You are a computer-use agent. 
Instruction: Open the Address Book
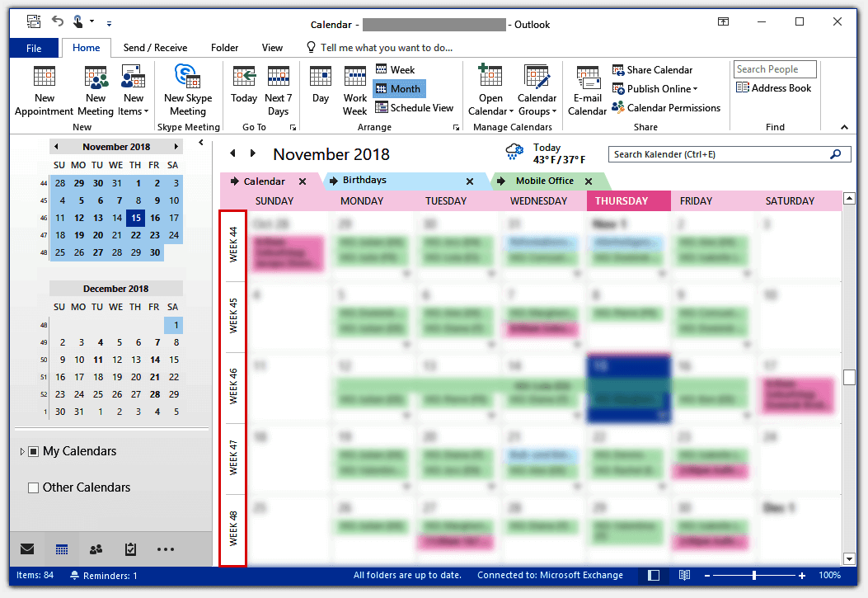(773, 87)
